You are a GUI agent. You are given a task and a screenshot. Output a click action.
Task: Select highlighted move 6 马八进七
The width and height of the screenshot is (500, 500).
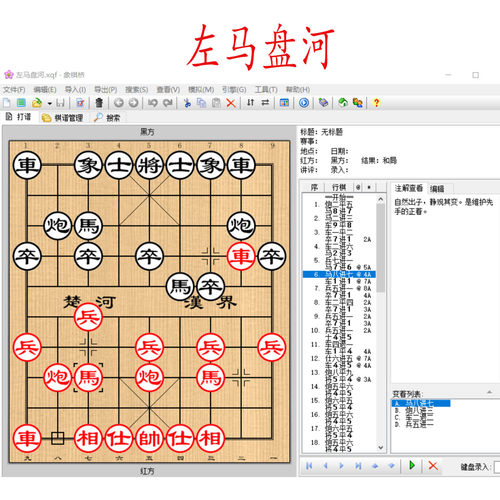coord(339,274)
